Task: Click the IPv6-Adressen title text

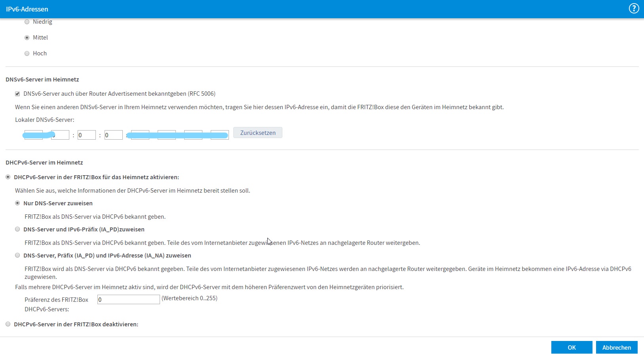Action: [27, 9]
